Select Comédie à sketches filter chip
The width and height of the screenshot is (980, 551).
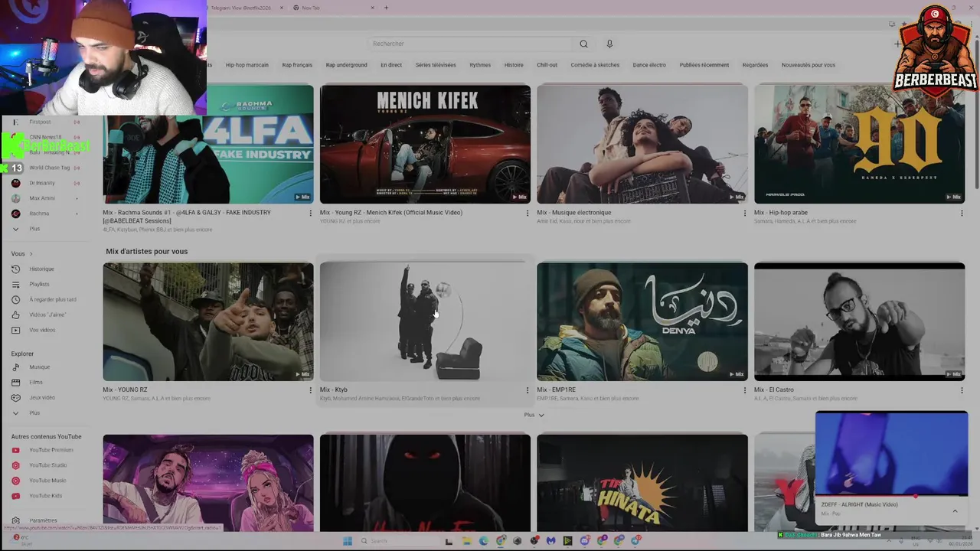[595, 65]
